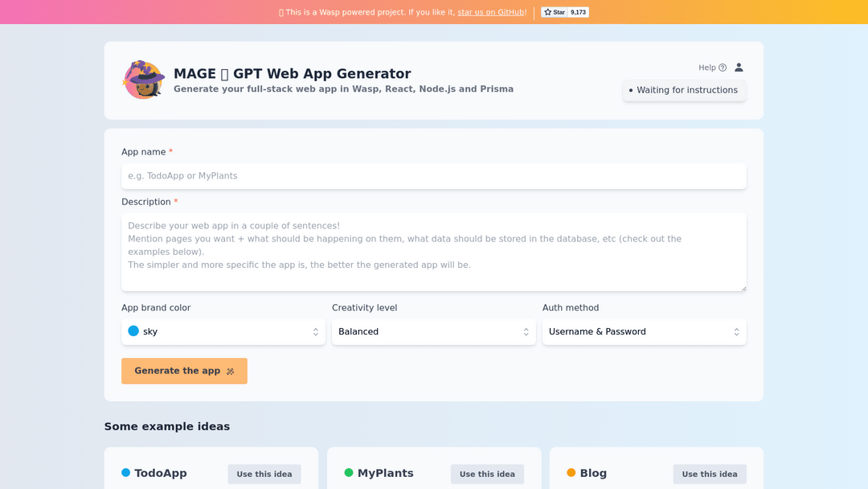Click the GitHub star count 9,173
The height and width of the screenshot is (489, 868).
coord(579,12)
